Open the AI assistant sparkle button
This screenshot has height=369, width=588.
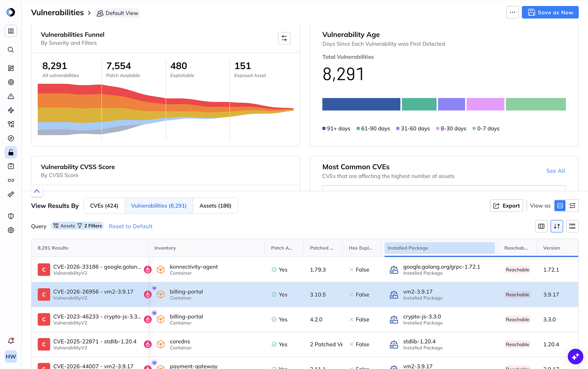(576, 356)
